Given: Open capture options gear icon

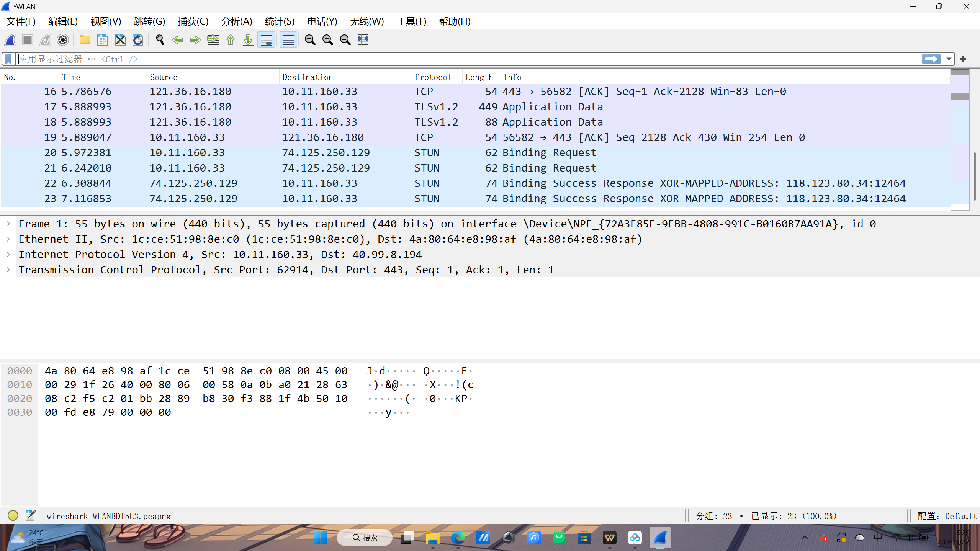Looking at the screenshot, I should coord(63,40).
